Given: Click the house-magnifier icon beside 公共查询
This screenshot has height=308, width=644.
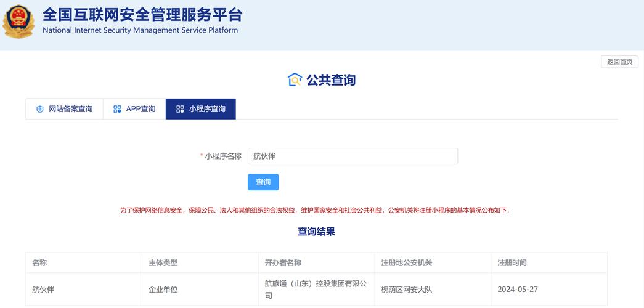Looking at the screenshot, I should pos(295,79).
